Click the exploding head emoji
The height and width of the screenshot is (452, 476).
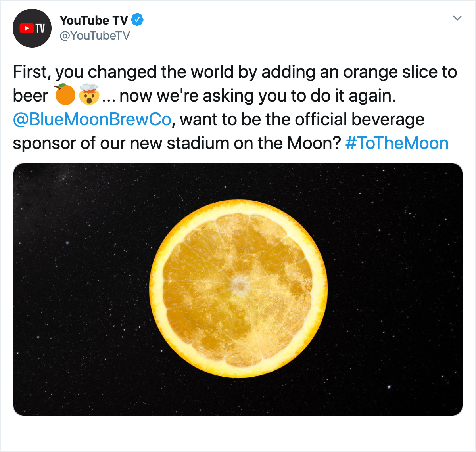(x=89, y=95)
